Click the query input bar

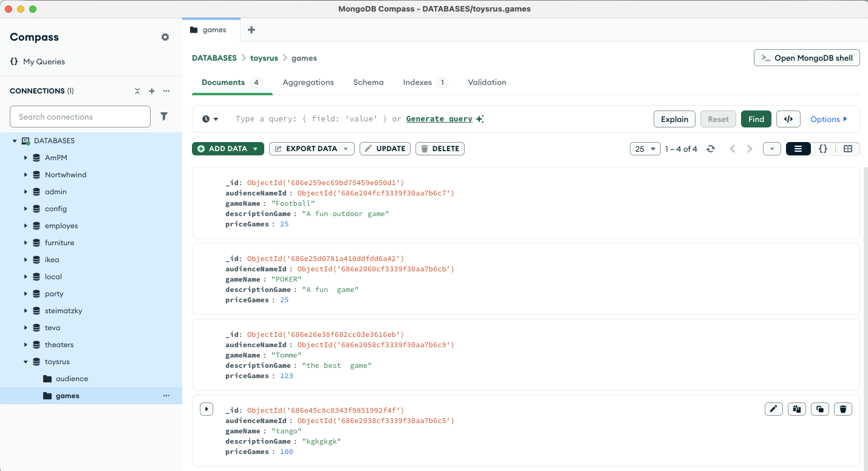click(x=437, y=119)
